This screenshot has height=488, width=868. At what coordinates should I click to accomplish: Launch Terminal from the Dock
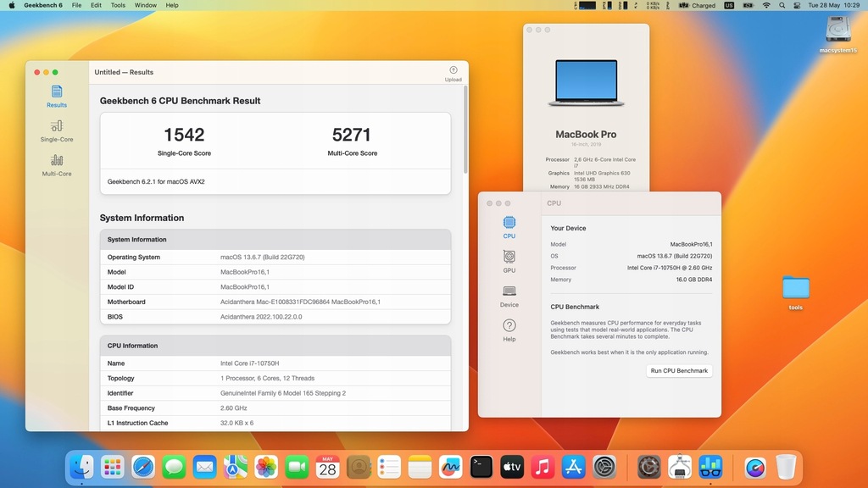[482, 467]
